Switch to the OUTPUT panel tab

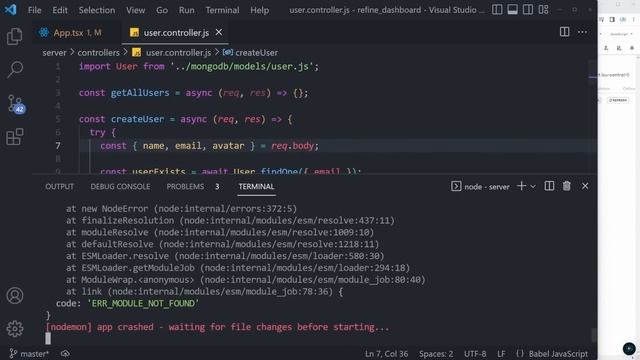click(60, 187)
